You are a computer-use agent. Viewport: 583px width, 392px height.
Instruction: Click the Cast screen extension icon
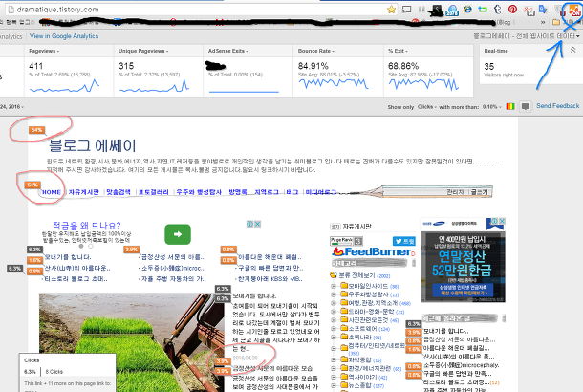click(407, 10)
